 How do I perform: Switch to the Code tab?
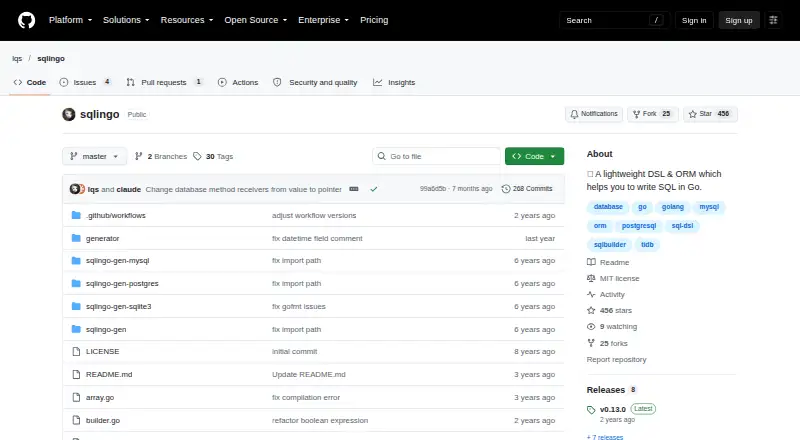tap(30, 82)
